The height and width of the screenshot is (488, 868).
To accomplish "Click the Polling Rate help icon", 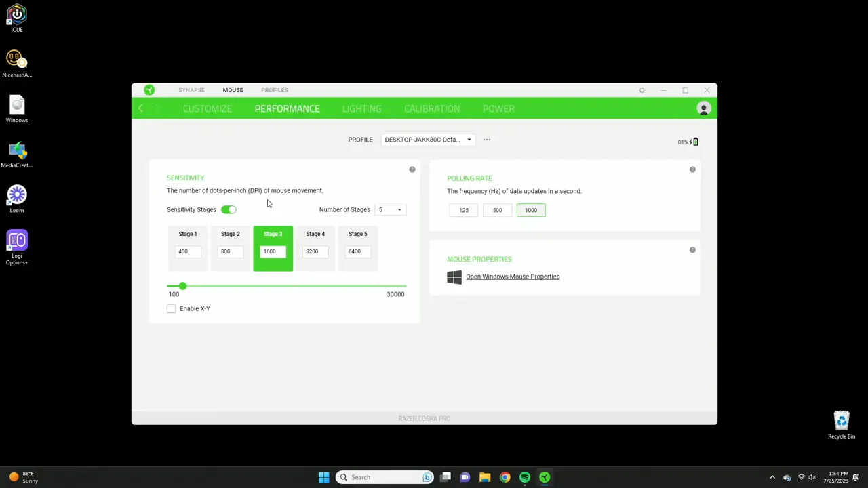I will click(x=692, y=169).
